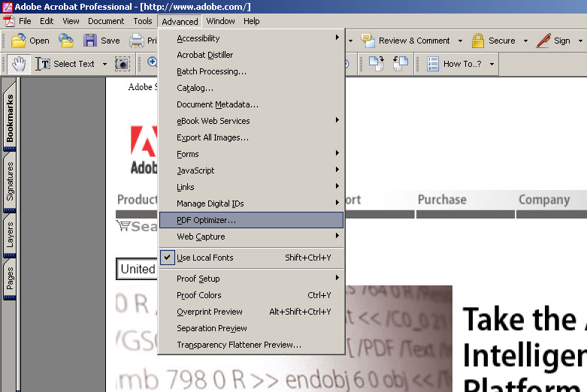The height and width of the screenshot is (392, 587).
Task: Choose Proof Colors menu entry
Action: [x=251, y=295]
